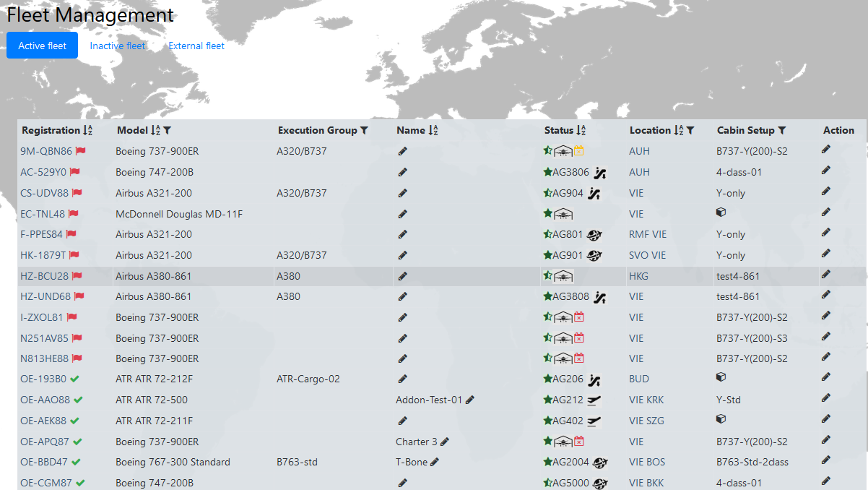
Task: Click red calendar icon in N251AV85 row
Action: (578, 338)
